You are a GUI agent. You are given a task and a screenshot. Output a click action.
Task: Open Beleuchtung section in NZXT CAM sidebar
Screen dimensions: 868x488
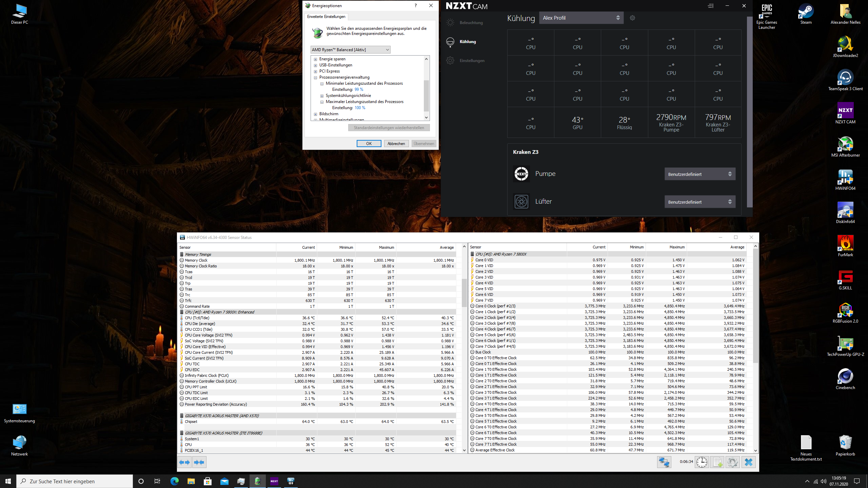[471, 23]
